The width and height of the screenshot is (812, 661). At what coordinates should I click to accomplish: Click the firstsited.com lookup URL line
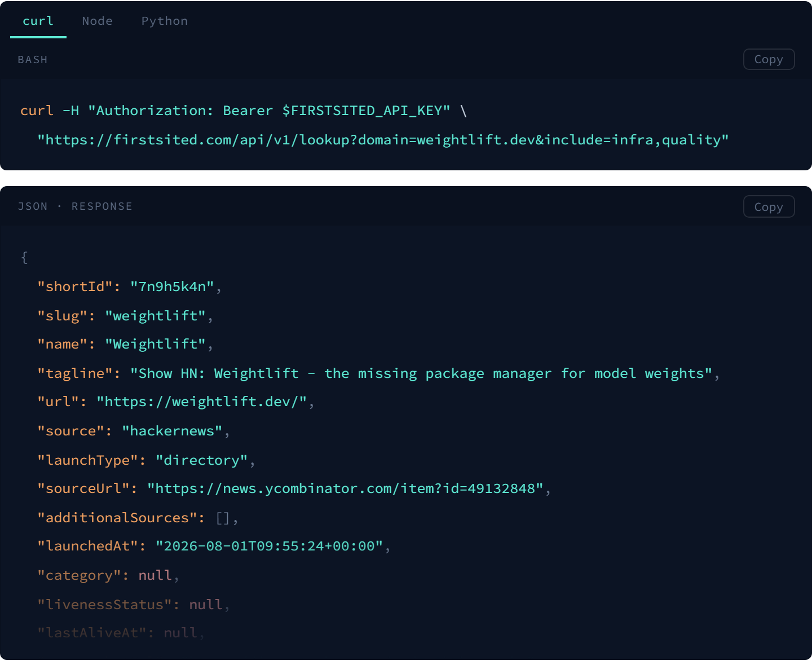[x=383, y=140]
